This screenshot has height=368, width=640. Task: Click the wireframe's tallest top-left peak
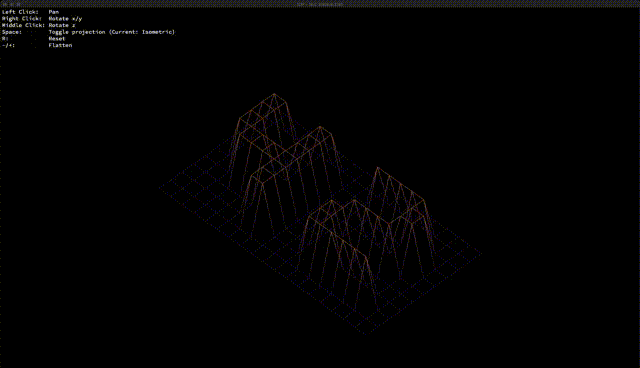click(274, 94)
